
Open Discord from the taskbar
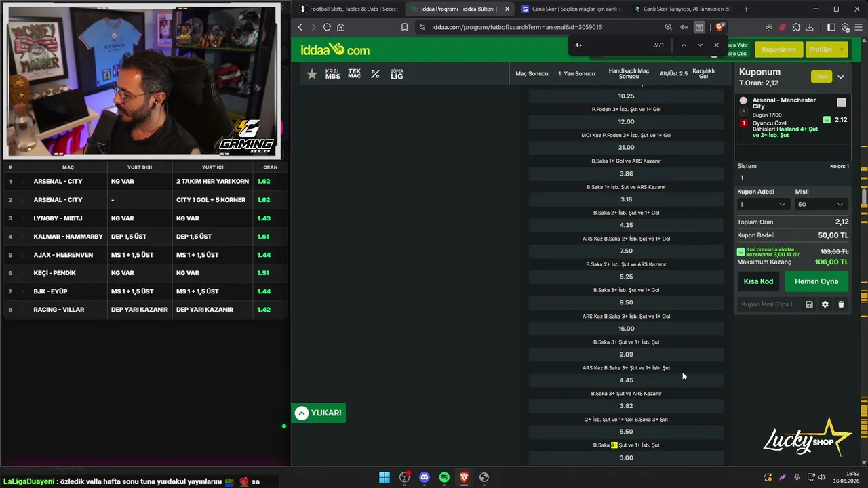coord(425,477)
